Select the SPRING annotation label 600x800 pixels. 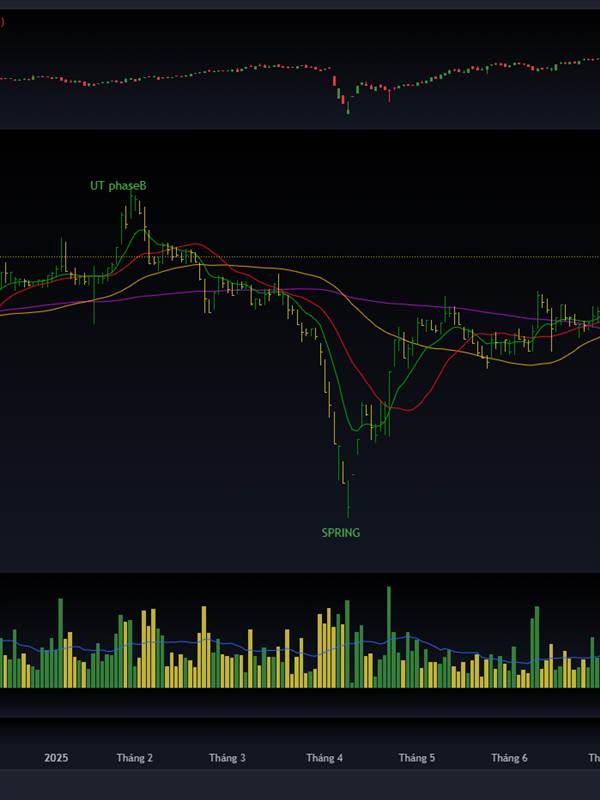tap(341, 533)
